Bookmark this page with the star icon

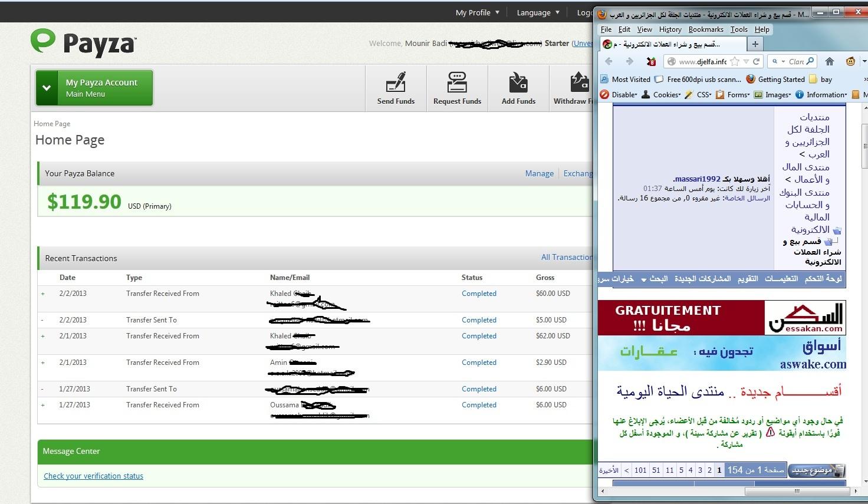[x=735, y=61]
